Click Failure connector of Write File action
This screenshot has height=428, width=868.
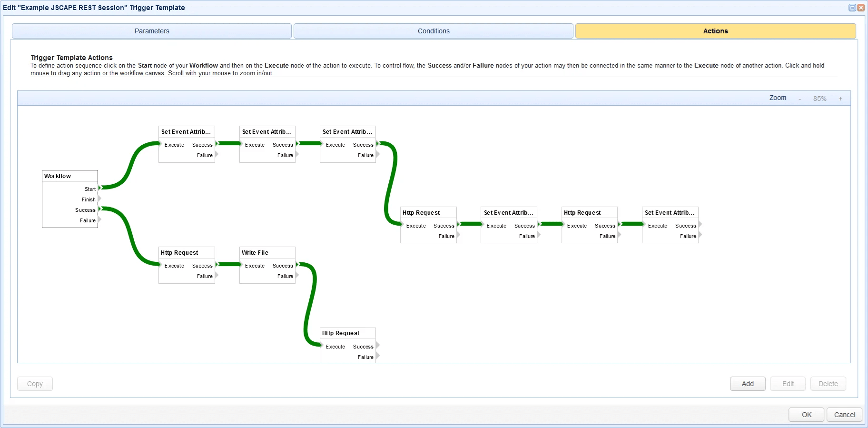click(297, 275)
